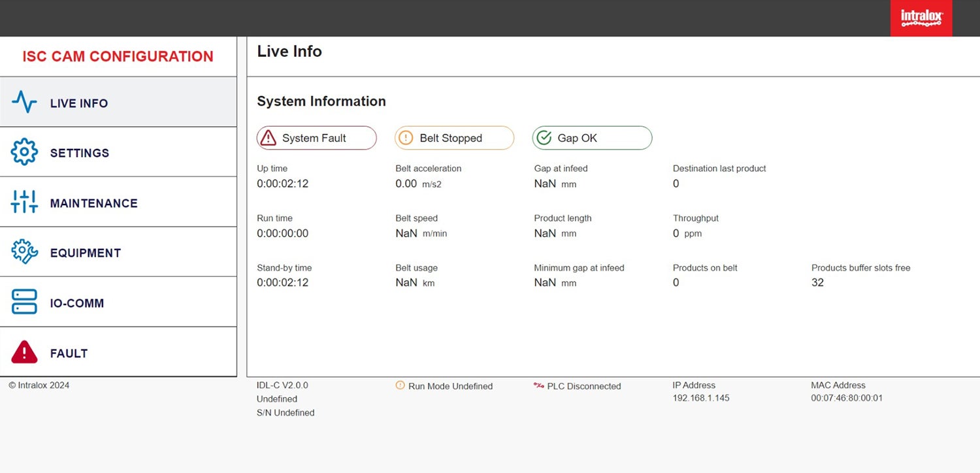Click the PLC Disconnected broken-link icon
980x473 pixels.
coord(539,386)
